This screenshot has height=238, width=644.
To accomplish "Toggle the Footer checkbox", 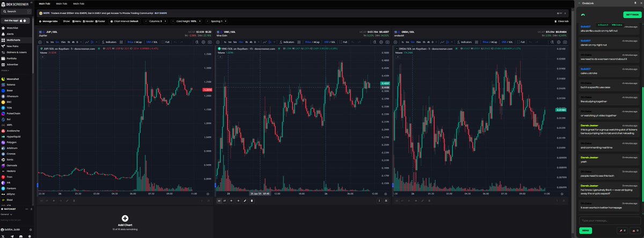I will [x=101, y=21].
